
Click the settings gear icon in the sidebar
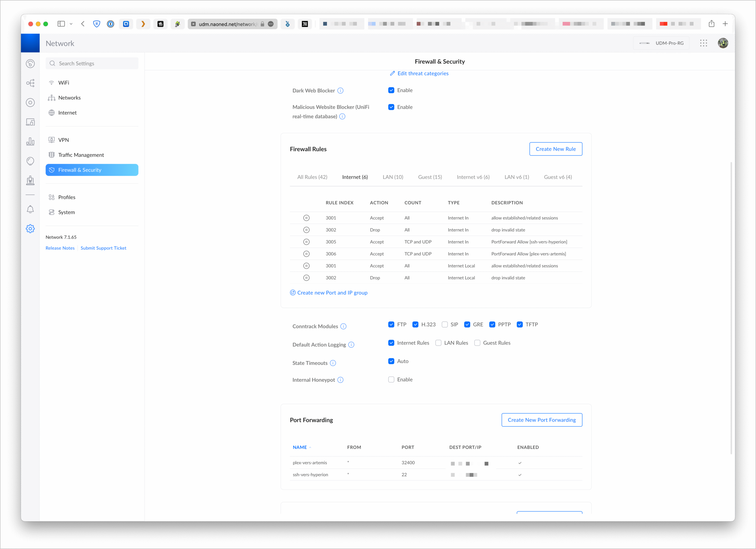(x=30, y=228)
